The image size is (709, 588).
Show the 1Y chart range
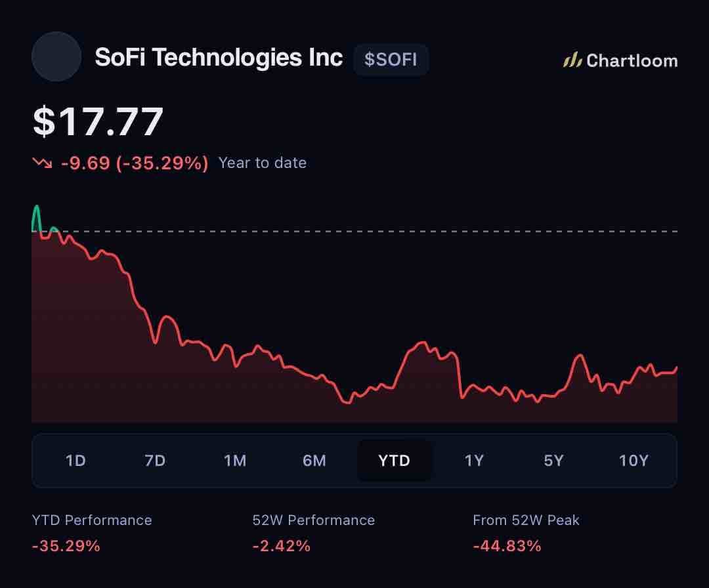(x=474, y=461)
